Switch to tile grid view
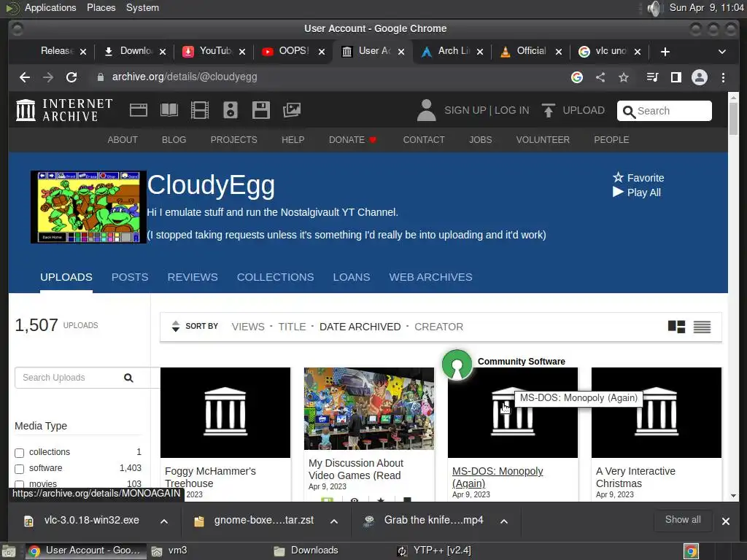 tap(676, 327)
